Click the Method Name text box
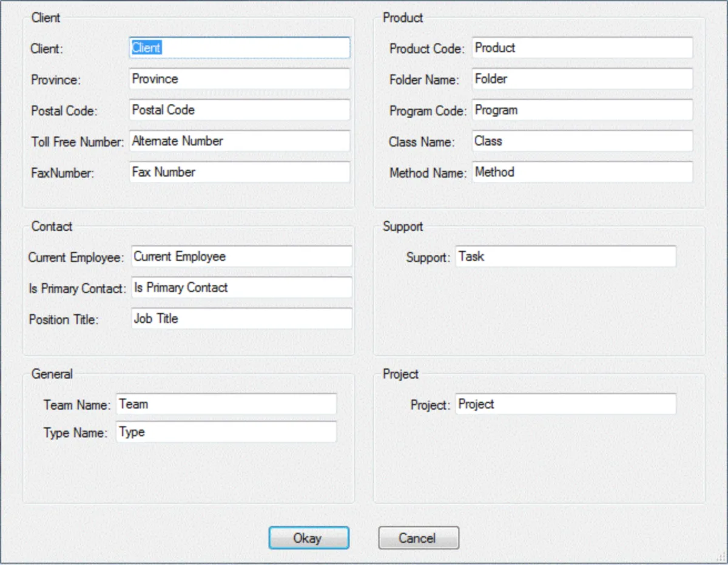The width and height of the screenshot is (728, 565). 582,172
